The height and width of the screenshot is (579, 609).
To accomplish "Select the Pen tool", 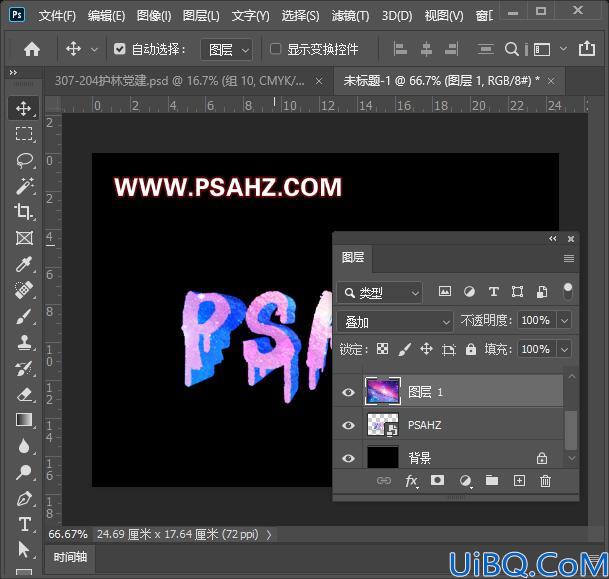I will (24, 498).
